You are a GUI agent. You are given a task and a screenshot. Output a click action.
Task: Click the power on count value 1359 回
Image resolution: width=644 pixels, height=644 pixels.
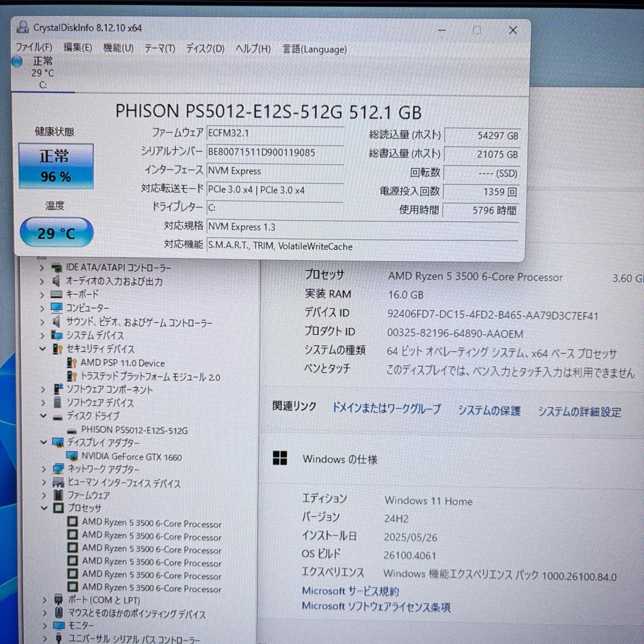point(481,192)
